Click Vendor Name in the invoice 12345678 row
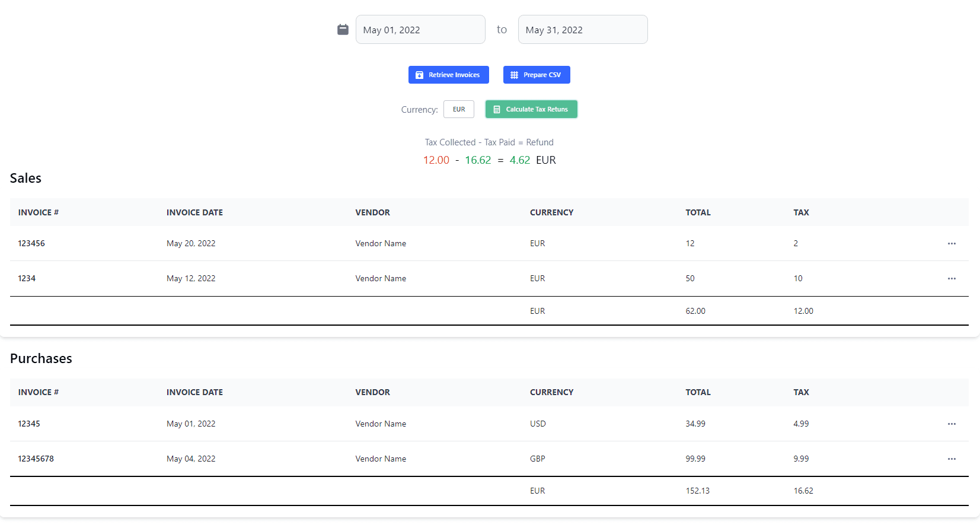Viewport: 980px width, 528px height. pos(381,459)
